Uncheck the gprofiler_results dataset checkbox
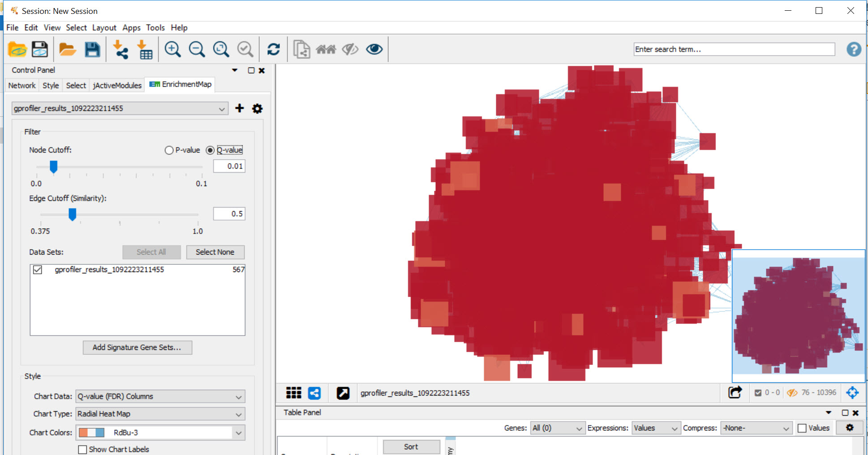 coord(38,270)
